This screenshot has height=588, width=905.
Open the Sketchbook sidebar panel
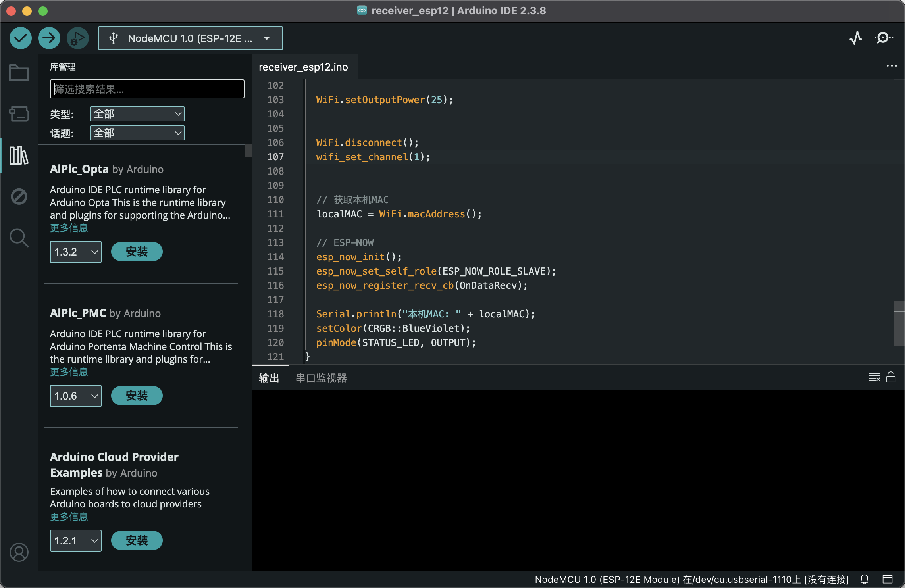pyautogui.click(x=19, y=73)
